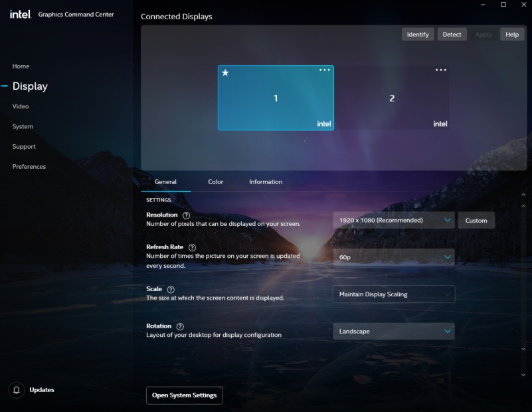The image size is (532, 412).
Task: Open the Video section in the sidebar
Action: [x=21, y=106]
